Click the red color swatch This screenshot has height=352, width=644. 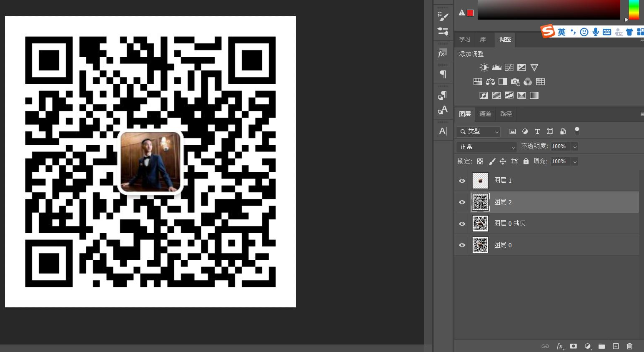(470, 13)
